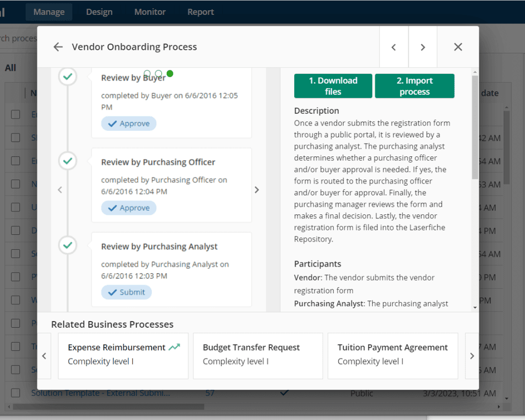Go to the Monitor tab
The image size is (525, 420).
point(150,12)
